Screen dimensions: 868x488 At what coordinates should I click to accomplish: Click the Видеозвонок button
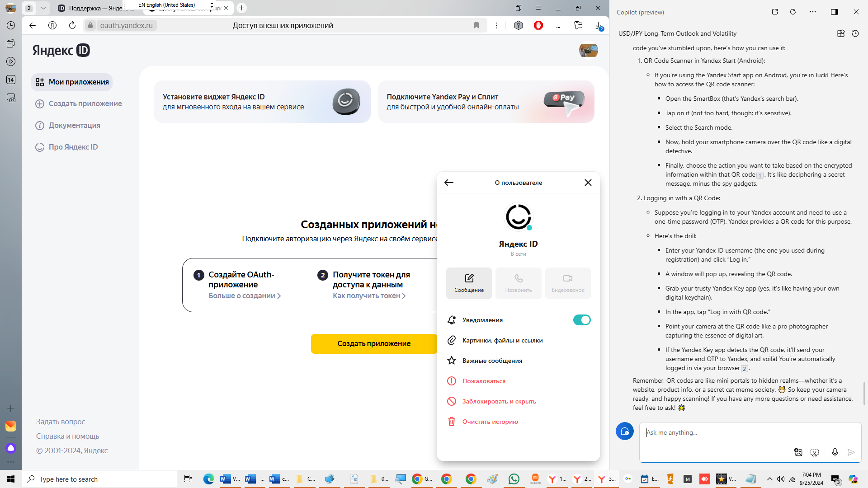568,283
